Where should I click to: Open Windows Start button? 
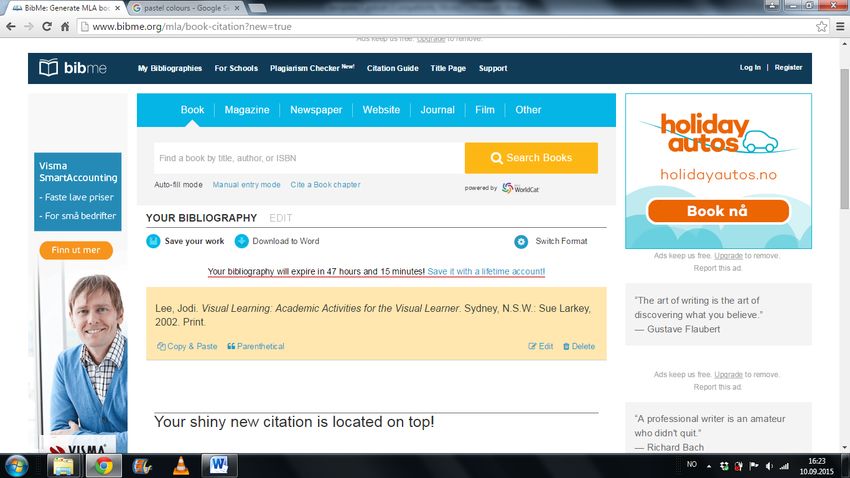(x=17, y=466)
